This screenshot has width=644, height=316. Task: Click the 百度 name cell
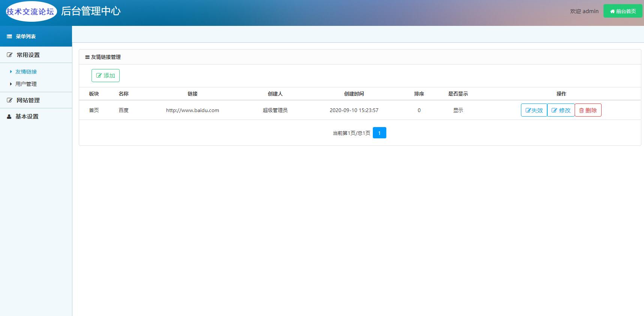point(123,110)
